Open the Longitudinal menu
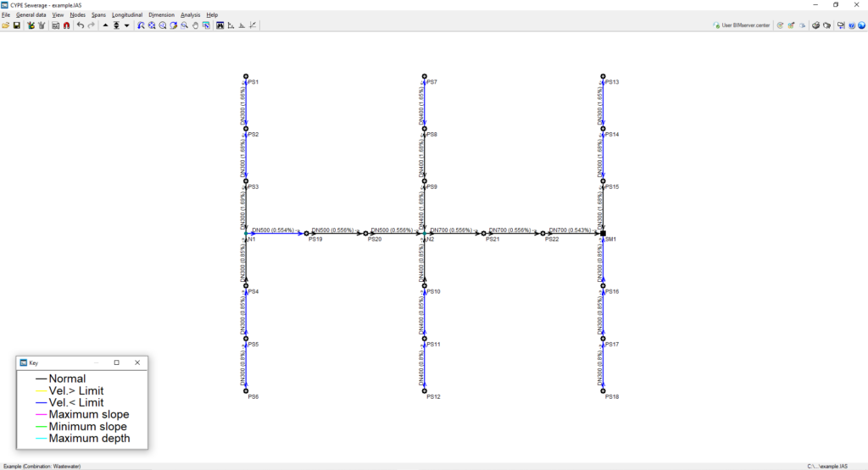Viewport: 868px width, 470px height. [x=127, y=15]
